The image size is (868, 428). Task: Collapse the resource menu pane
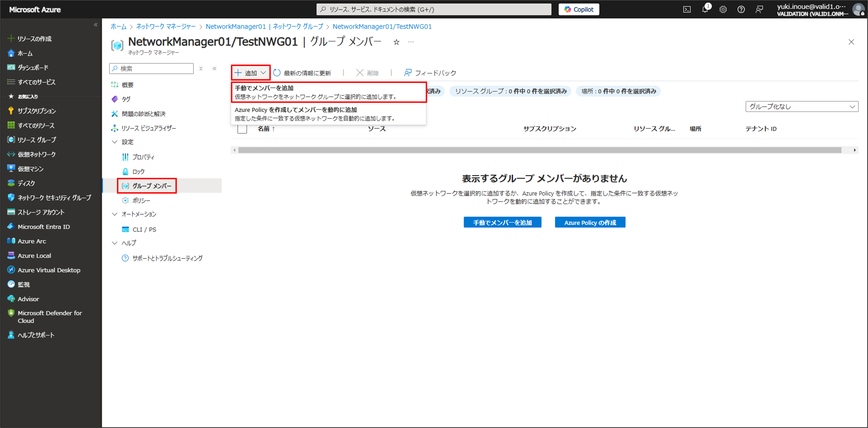click(214, 68)
